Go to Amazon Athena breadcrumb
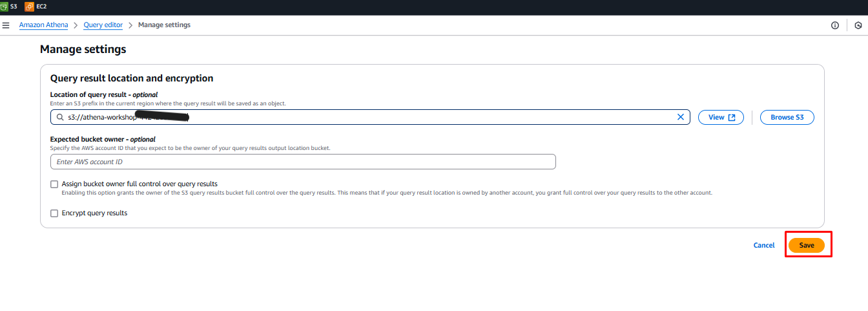Screen dimensions: 868x311 pos(43,25)
